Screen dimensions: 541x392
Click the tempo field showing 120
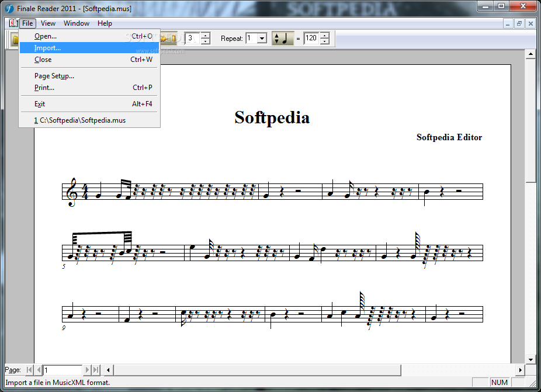pyautogui.click(x=312, y=39)
